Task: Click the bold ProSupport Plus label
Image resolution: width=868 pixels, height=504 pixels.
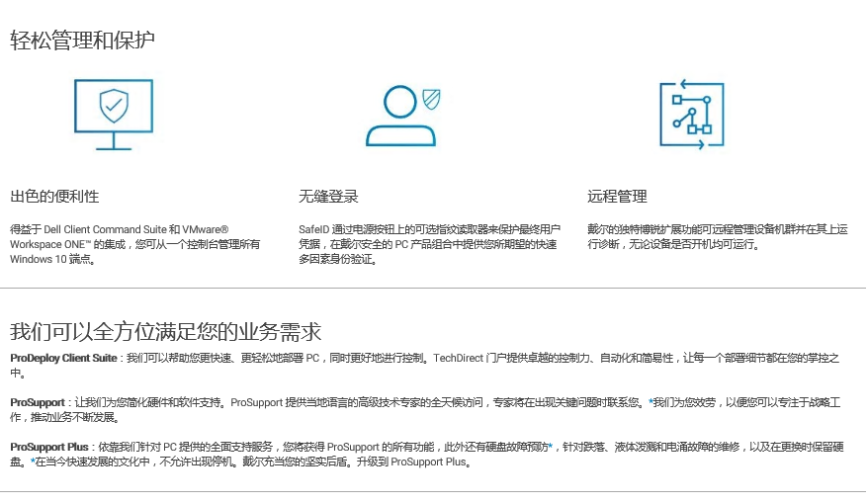Action: [49, 448]
